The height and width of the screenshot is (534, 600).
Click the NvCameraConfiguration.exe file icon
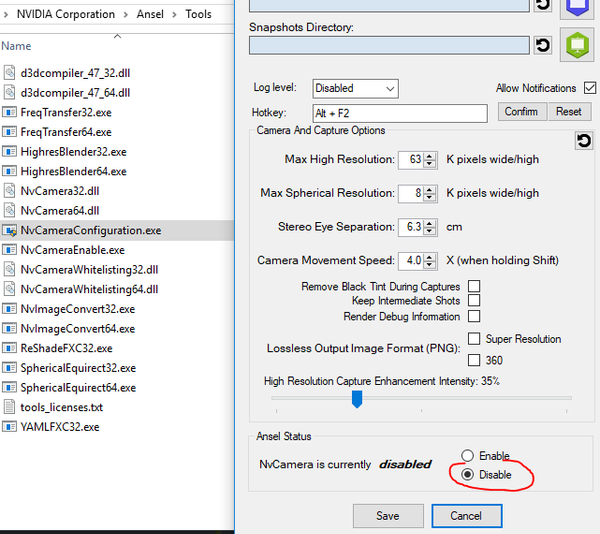click(9, 230)
